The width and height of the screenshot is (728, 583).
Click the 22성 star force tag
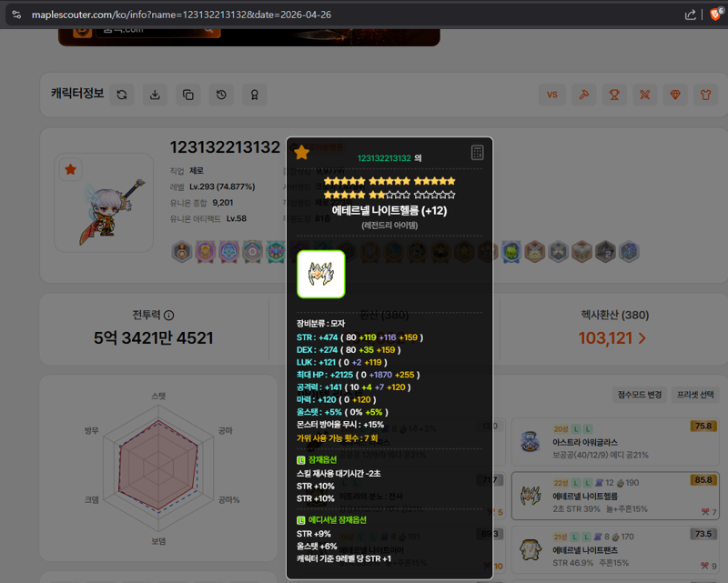[x=561, y=483]
